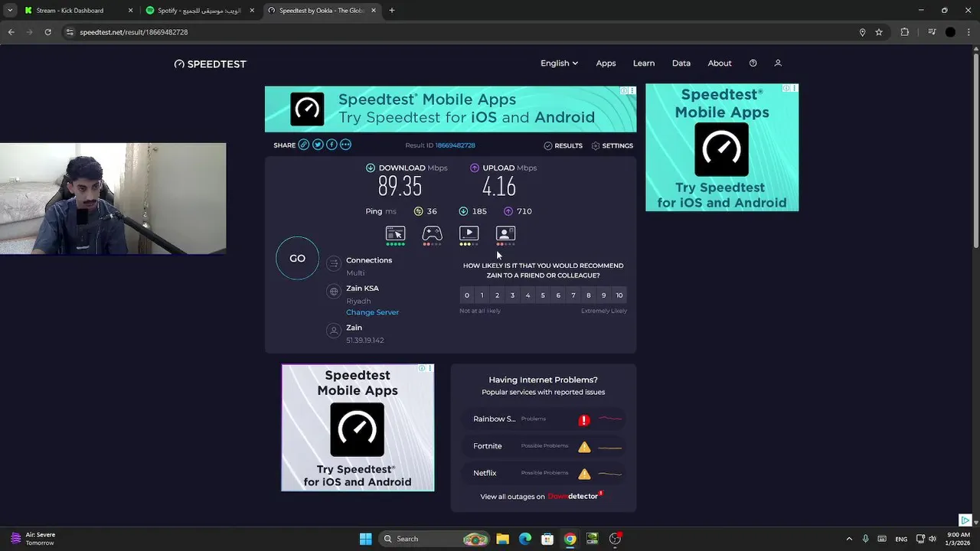
Task: Click the Windows taskbar Search box
Action: [x=433, y=539]
